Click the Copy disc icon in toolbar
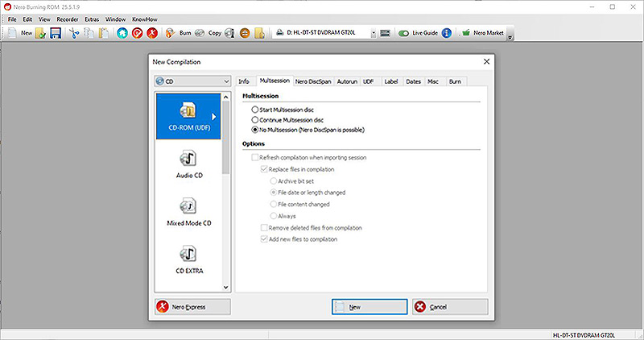Image resolution: width=644 pixels, height=340 pixels. (x=200, y=33)
